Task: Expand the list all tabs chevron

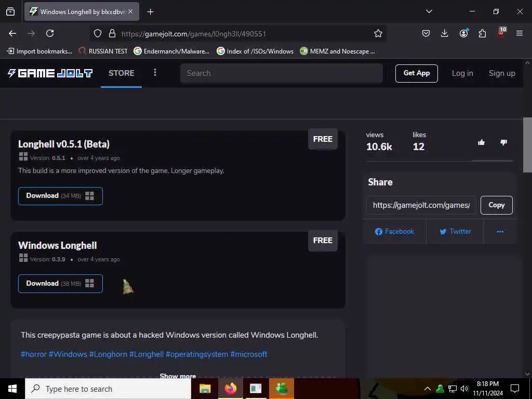Action: click(x=429, y=11)
